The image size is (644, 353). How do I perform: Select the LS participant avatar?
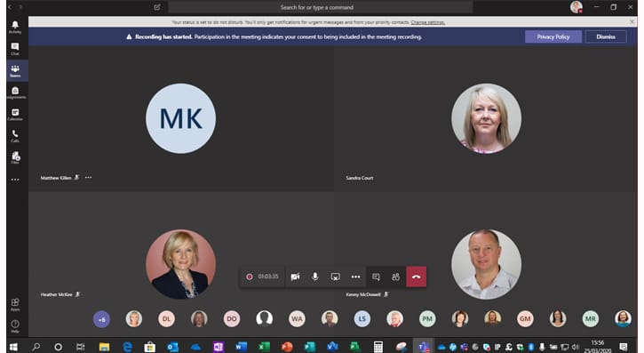tap(362, 319)
